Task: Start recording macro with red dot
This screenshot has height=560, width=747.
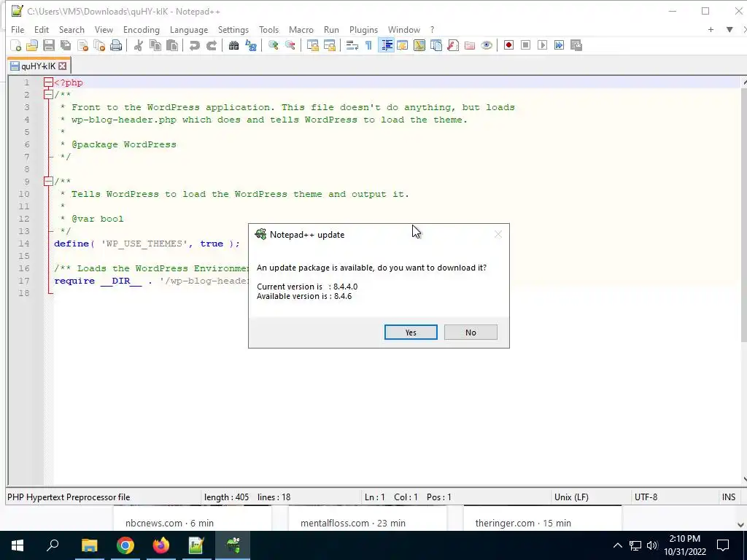Action: (508, 46)
